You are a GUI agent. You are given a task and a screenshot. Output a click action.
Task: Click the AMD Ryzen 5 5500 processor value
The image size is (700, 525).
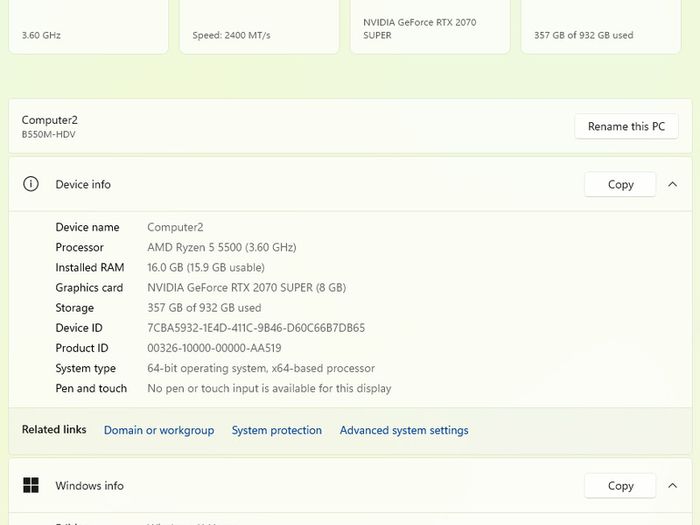pyautogui.click(x=222, y=247)
